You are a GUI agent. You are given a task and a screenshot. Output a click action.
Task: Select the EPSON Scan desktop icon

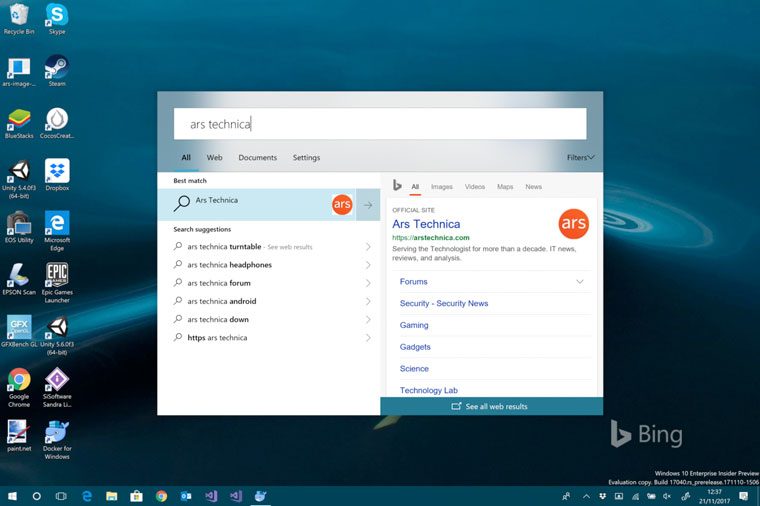click(x=19, y=279)
